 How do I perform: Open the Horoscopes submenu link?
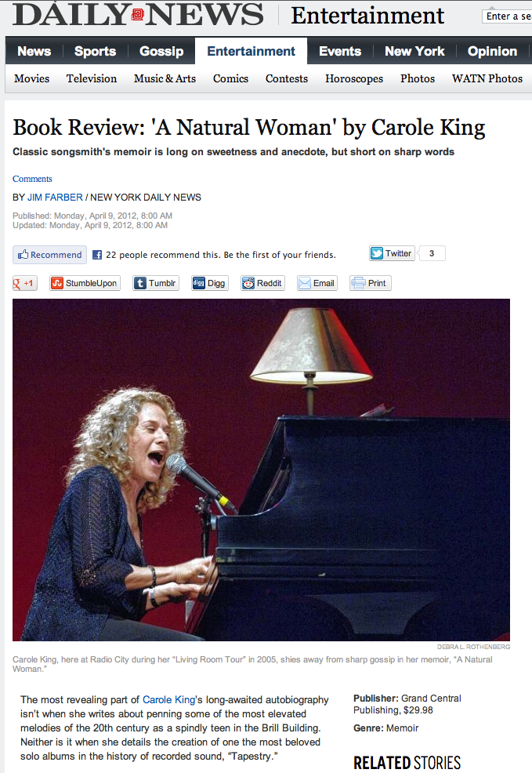click(354, 78)
